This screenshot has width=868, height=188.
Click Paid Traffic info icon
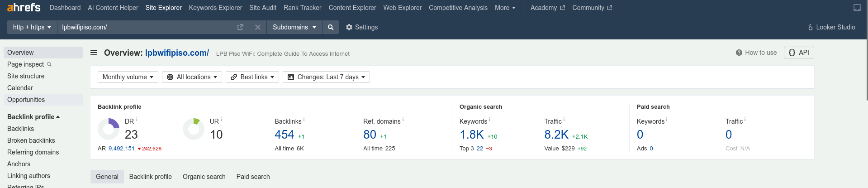coord(745,120)
